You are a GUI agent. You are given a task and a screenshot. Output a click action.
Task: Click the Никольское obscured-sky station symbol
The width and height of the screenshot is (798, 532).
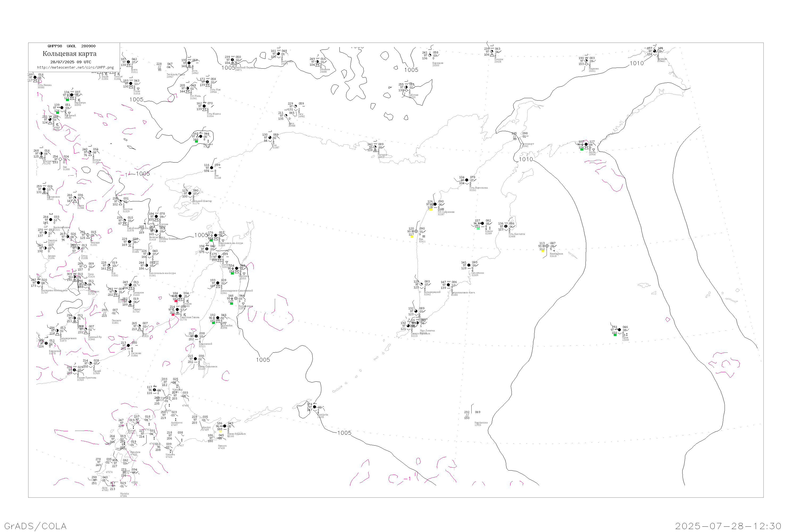(547, 246)
